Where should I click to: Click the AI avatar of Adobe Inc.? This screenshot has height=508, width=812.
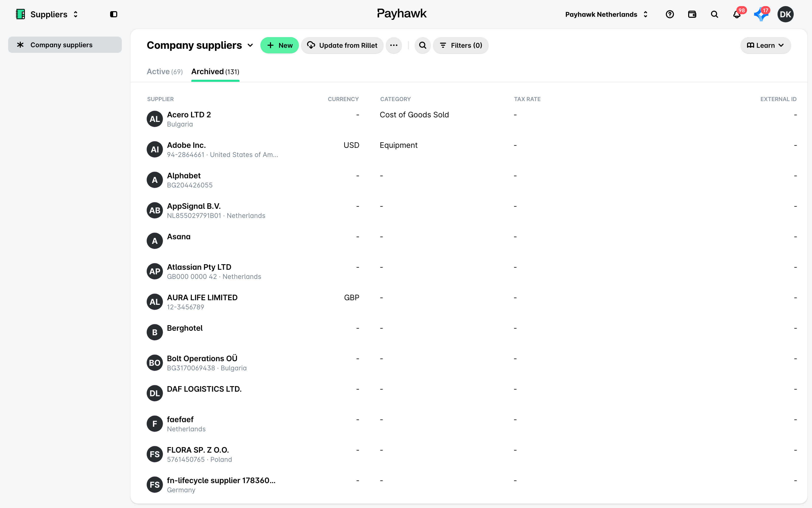click(155, 150)
